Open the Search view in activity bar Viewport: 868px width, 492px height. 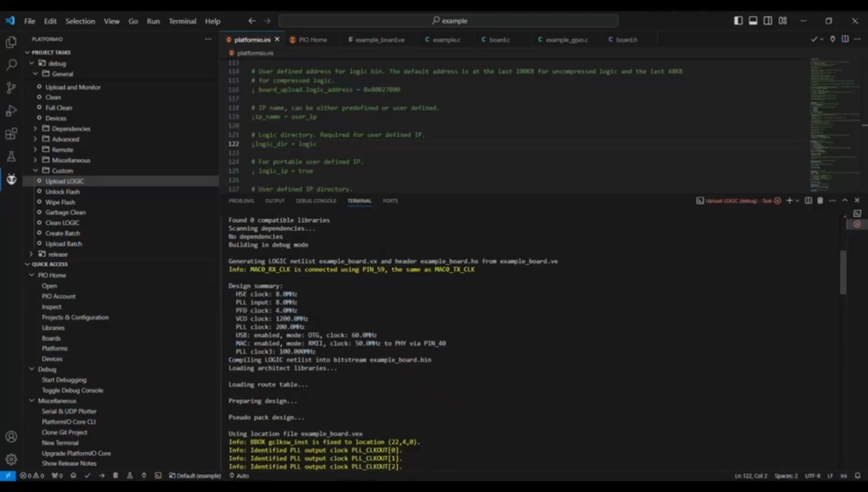click(x=11, y=65)
